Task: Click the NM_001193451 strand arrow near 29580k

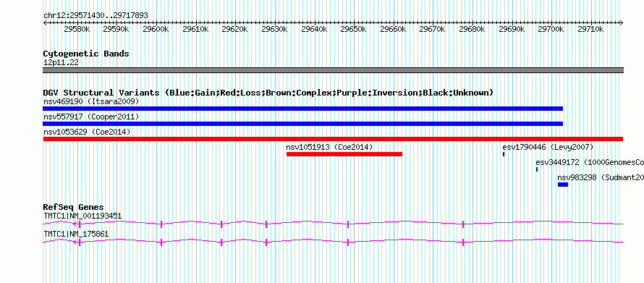Action: click(x=75, y=224)
